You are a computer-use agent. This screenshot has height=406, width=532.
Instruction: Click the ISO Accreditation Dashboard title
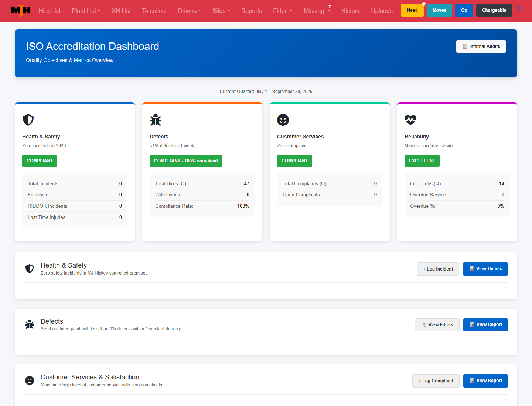(x=92, y=47)
